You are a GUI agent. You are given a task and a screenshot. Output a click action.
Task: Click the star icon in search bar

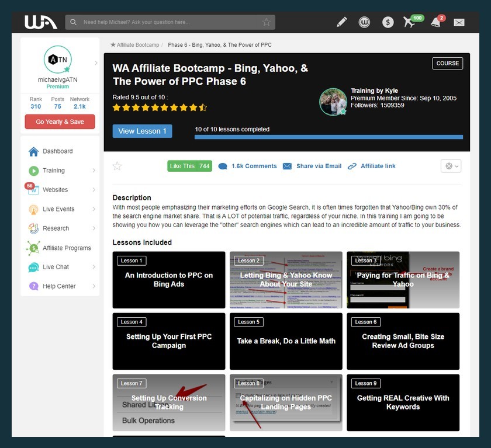(x=267, y=22)
